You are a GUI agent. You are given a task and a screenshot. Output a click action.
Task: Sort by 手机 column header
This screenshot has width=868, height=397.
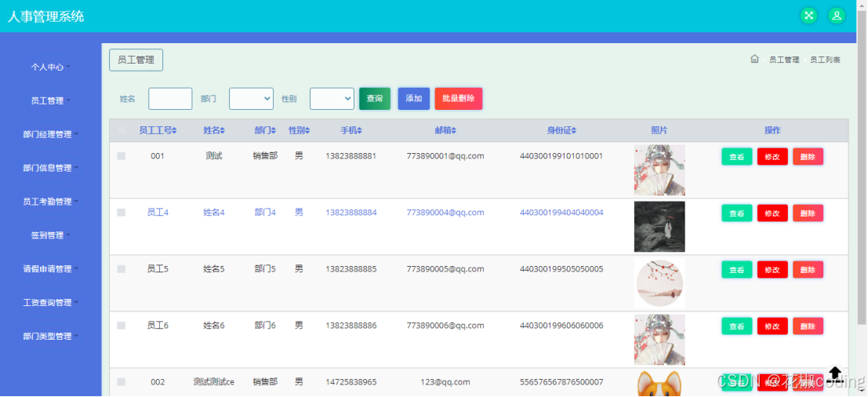click(351, 131)
